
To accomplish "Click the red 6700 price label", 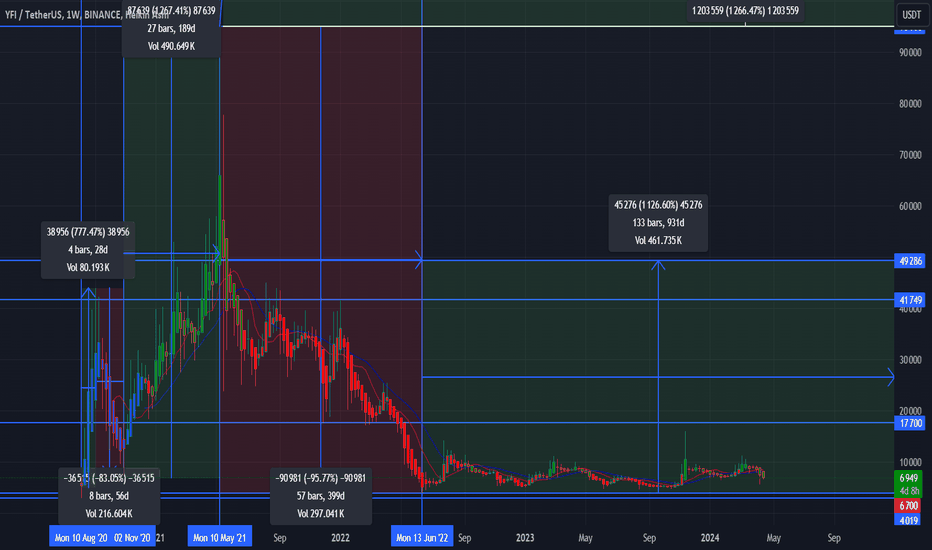I will (x=909, y=505).
